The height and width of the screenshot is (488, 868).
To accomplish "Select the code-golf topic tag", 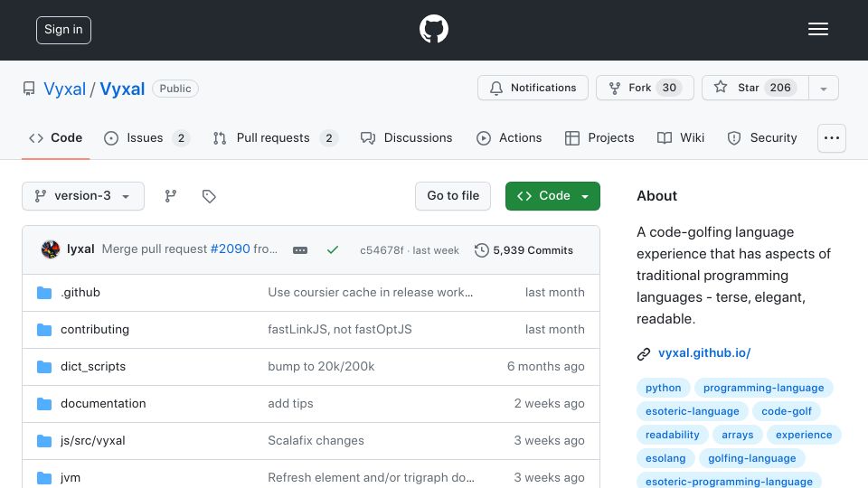I will (x=786, y=411).
